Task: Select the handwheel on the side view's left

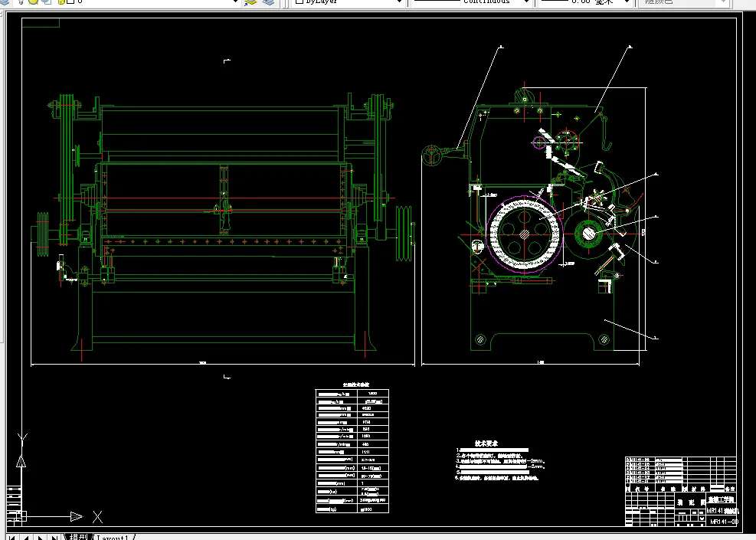Action: click(x=433, y=155)
